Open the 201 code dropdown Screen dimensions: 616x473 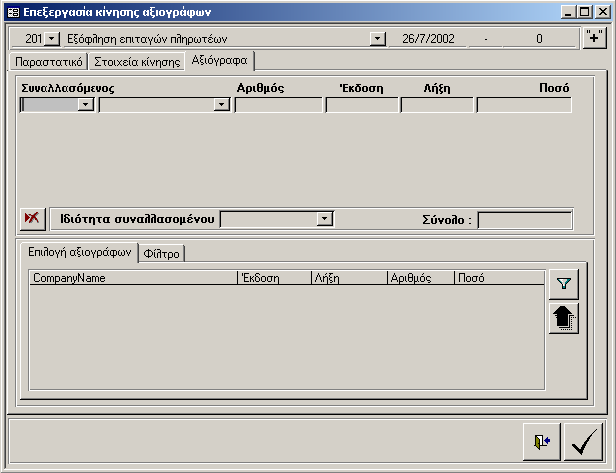pos(53,39)
